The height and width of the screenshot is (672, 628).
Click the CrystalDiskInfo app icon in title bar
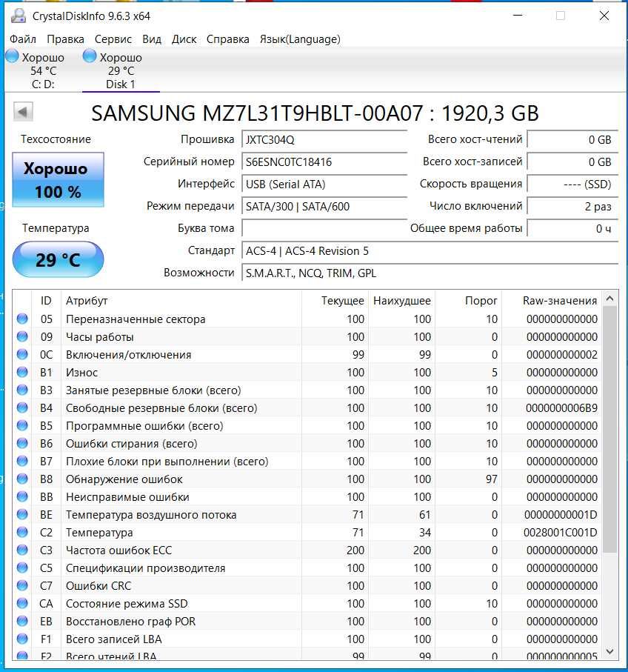(x=18, y=16)
